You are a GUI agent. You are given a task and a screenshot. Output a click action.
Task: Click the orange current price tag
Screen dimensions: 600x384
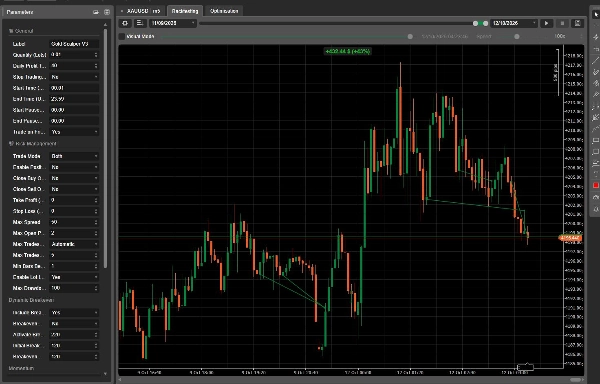pos(570,238)
